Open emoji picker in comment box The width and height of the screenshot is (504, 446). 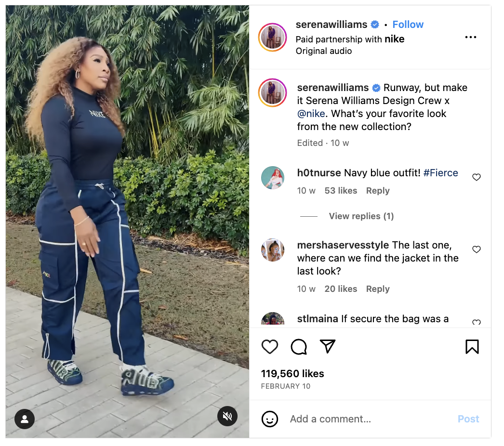[270, 419]
